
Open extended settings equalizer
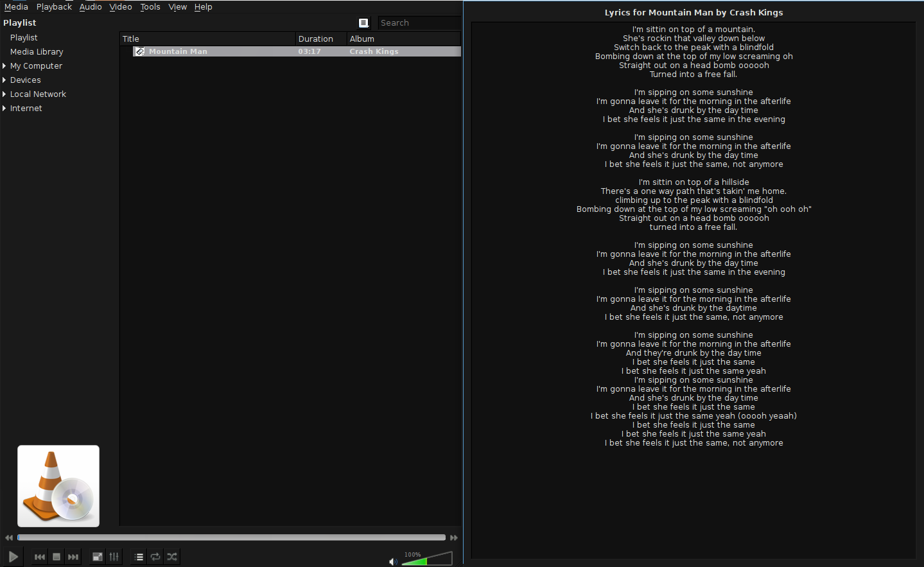(114, 557)
